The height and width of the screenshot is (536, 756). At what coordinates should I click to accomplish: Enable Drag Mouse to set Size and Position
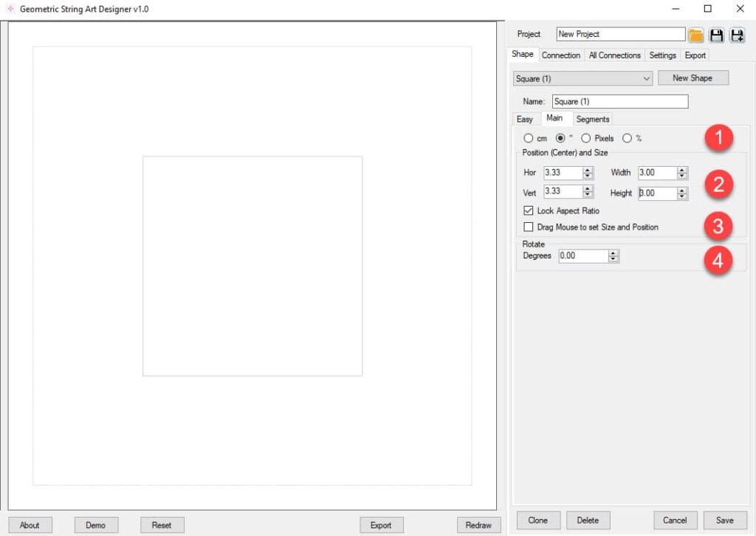click(528, 227)
